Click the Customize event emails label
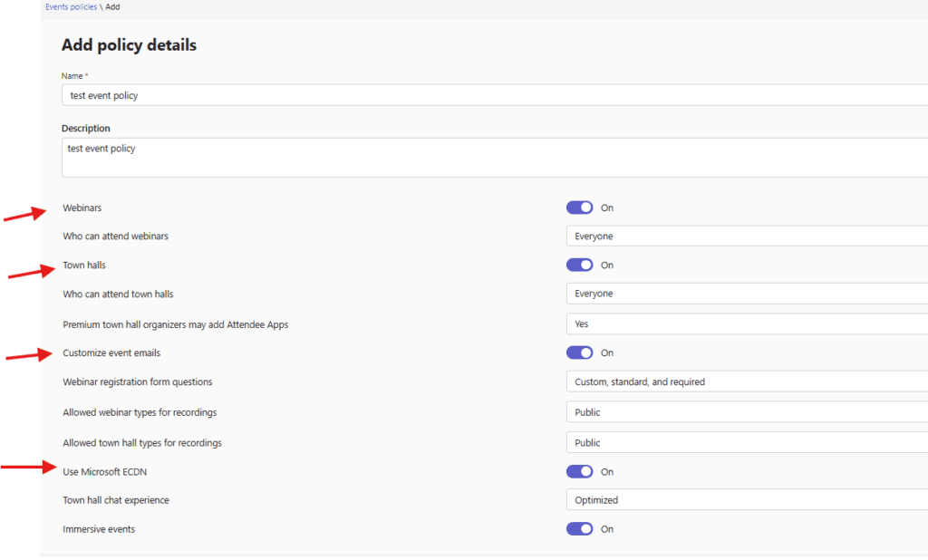The image size is (928, 560). click(111, 352)
